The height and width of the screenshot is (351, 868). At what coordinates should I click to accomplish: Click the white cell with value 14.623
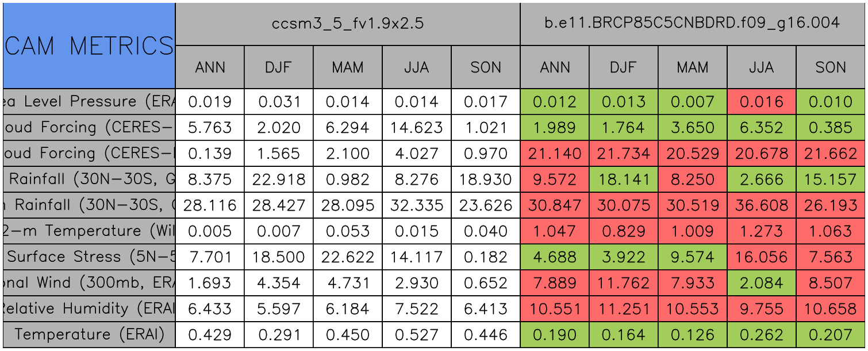417,127
